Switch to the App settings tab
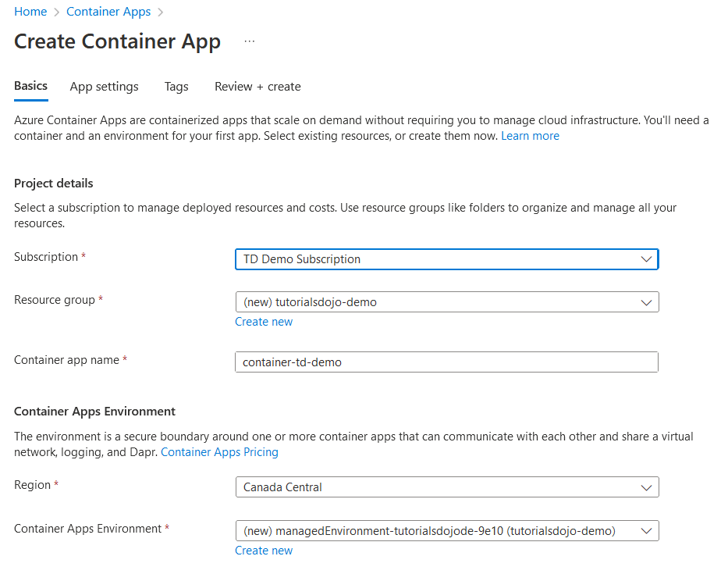The height and width of the screenshot is (574, 728). (104, 87)
